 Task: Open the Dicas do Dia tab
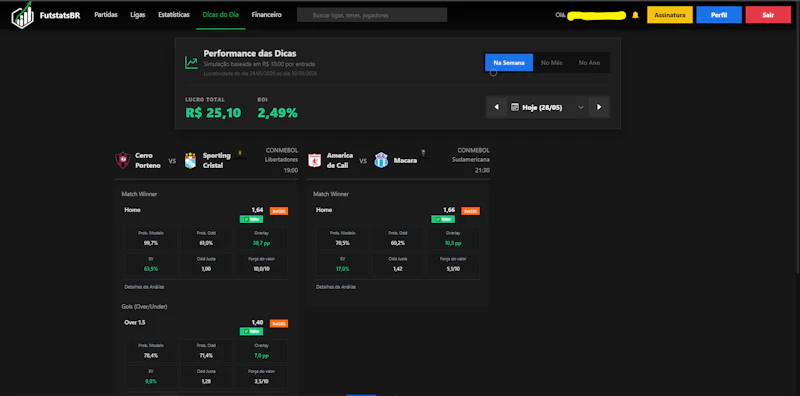220,15
